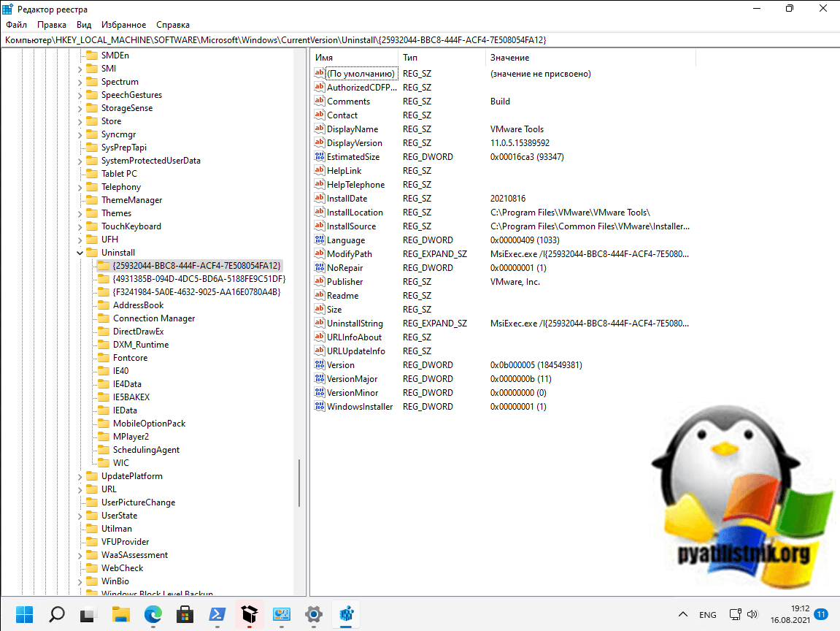Image resolution: width=840 pixels, height=631 pixels.
Task: Open the Файл menu
Action: pyautogui.click(x=16, y=25)
